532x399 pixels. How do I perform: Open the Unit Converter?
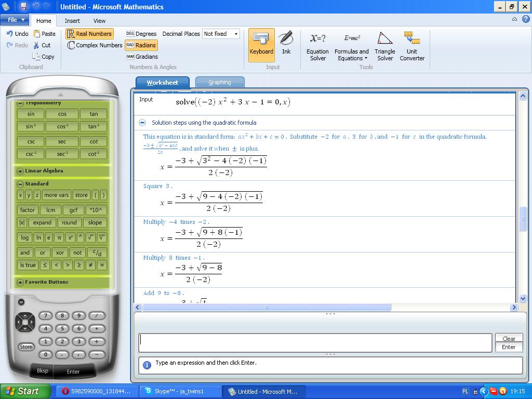(412, 47)
